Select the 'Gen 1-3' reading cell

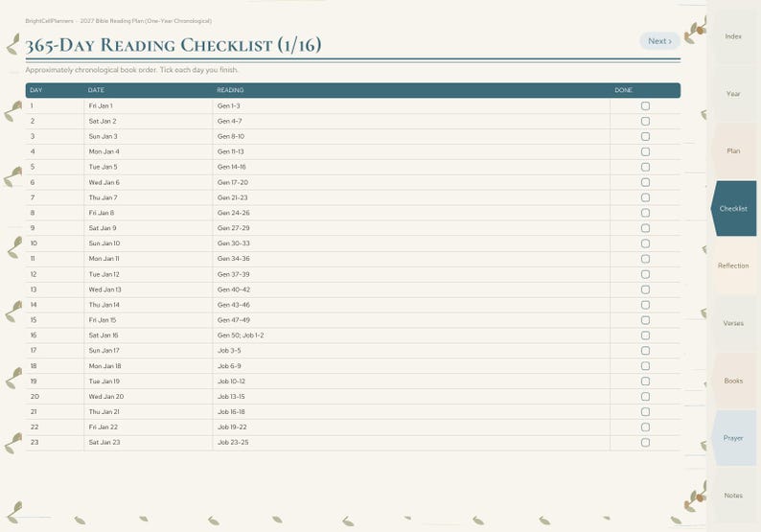pos(411,105)
